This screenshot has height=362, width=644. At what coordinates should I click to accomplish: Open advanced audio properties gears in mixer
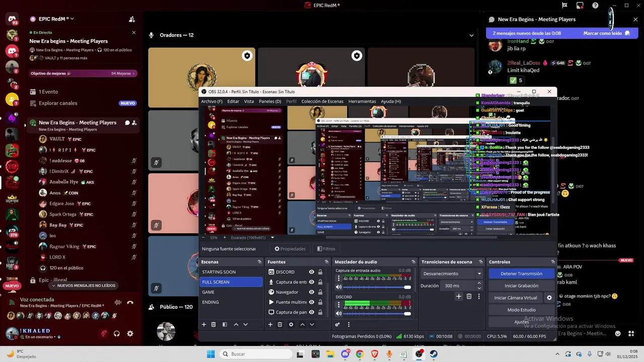pyautogui.click(x=338, y=325)
